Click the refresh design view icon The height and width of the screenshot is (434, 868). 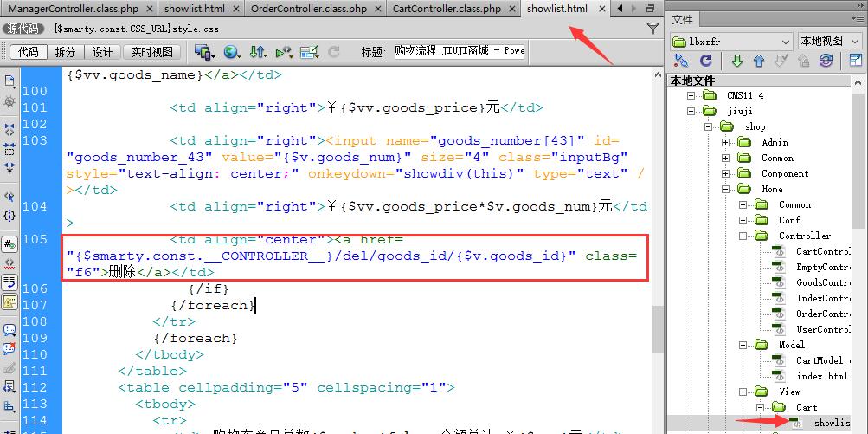click(x=334, y=52)
